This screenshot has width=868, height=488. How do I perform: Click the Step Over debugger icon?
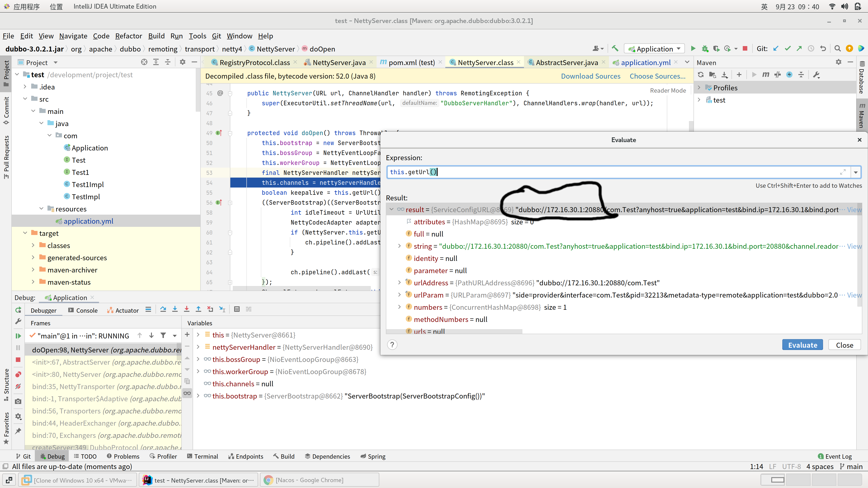pos(163,309)
